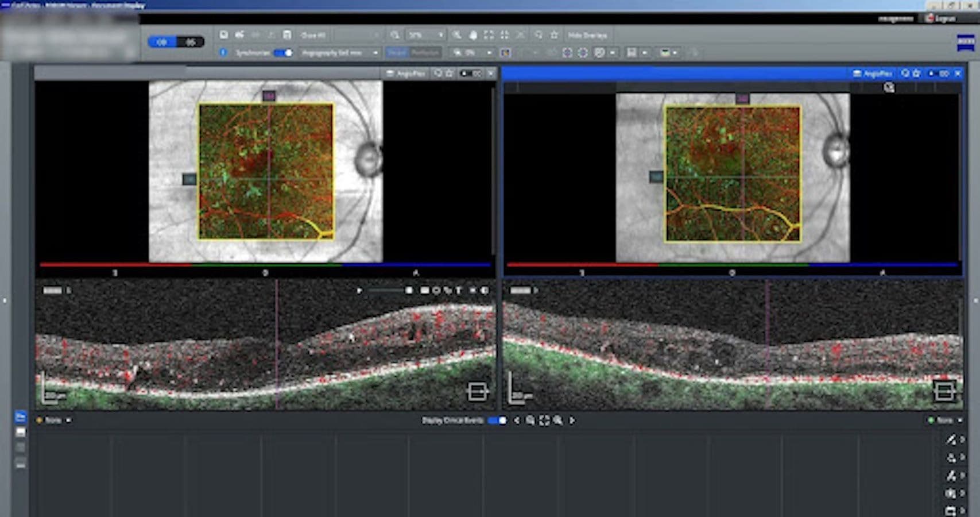Toggle the Synchronize switch
This screenshot has height=517, width=980.
click(x=282, y=52)
